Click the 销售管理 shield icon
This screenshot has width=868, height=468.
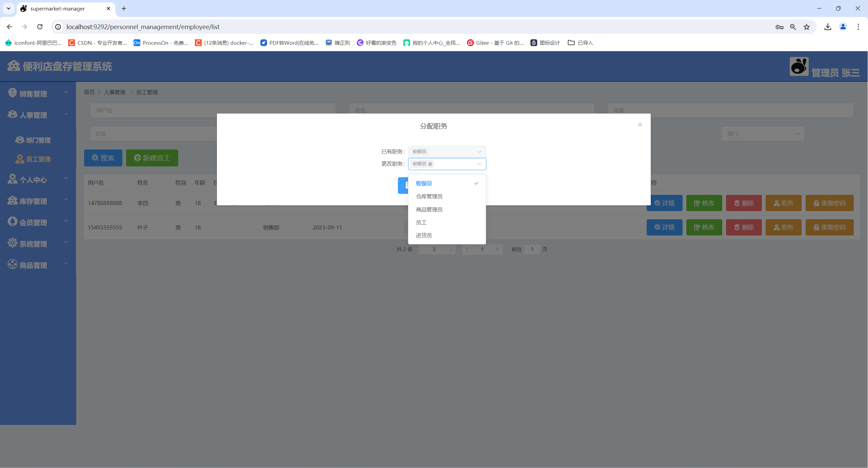(x=13, y=93)
